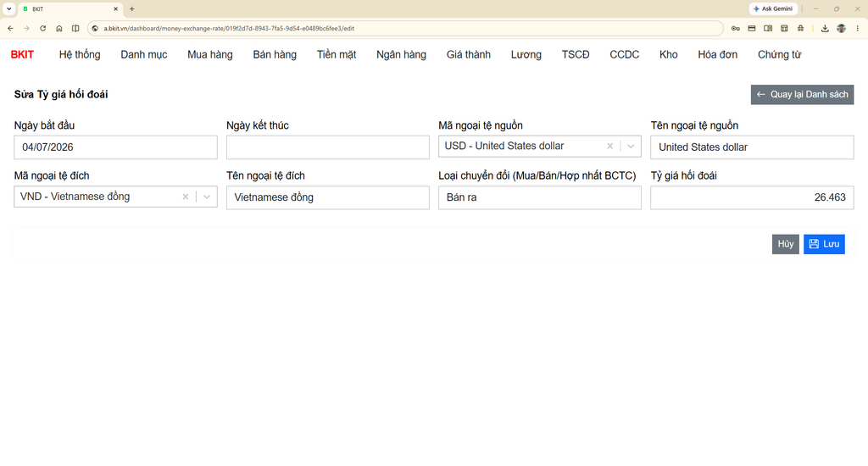Viewport: 868px width, 466px height.
Task: Focus the Tên ngoại tệ đích field
Action: (328, 197)
